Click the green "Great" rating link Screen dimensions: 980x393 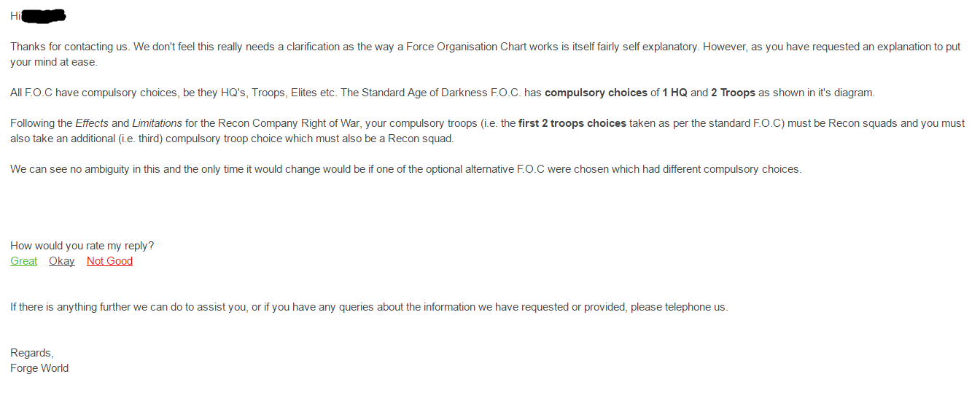[x=23, y=261]
